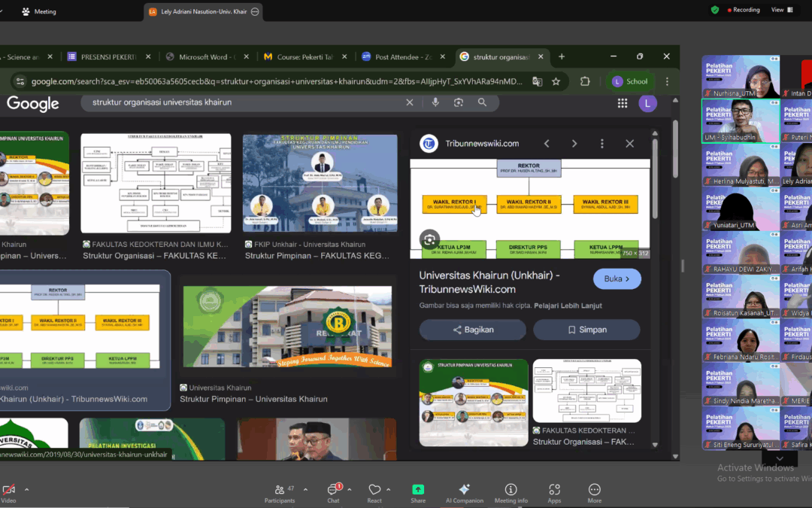Show more participants down chevron
The height and width of the screenshot is (508, 812).
pyautogui.click(x=780, y=459)
